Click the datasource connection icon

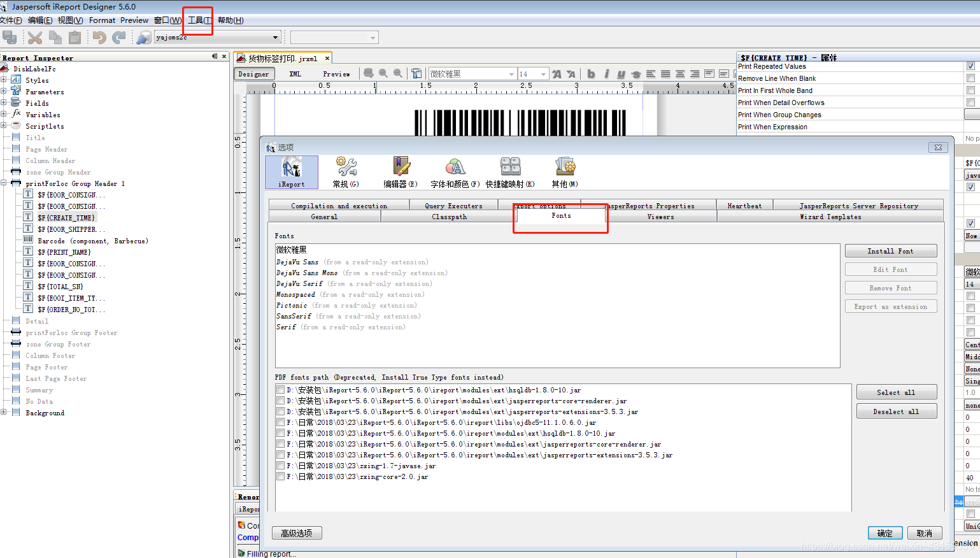(x=144, y=38)
